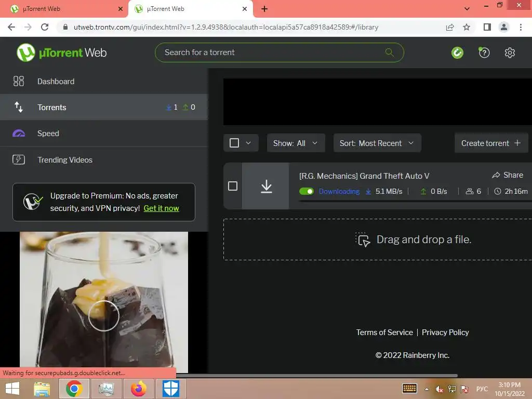
Task: Open the on-screen keyboard tray icon
Action: coord(409,389)
